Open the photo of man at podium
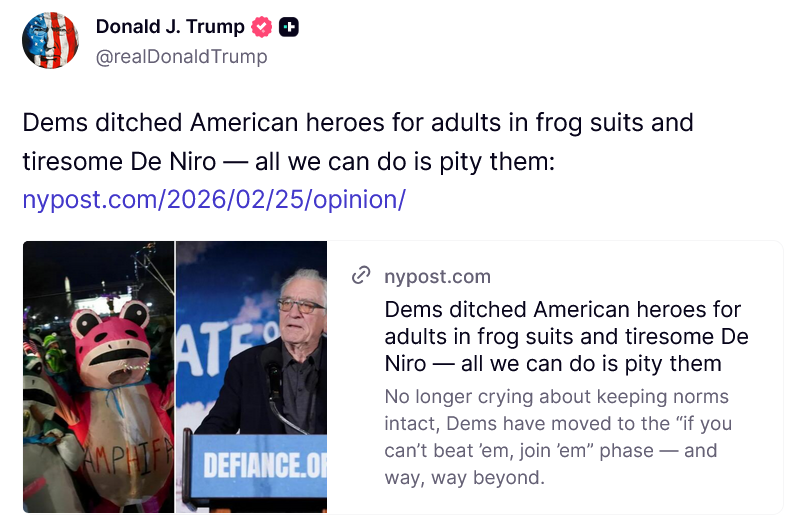 click(252, 376)
